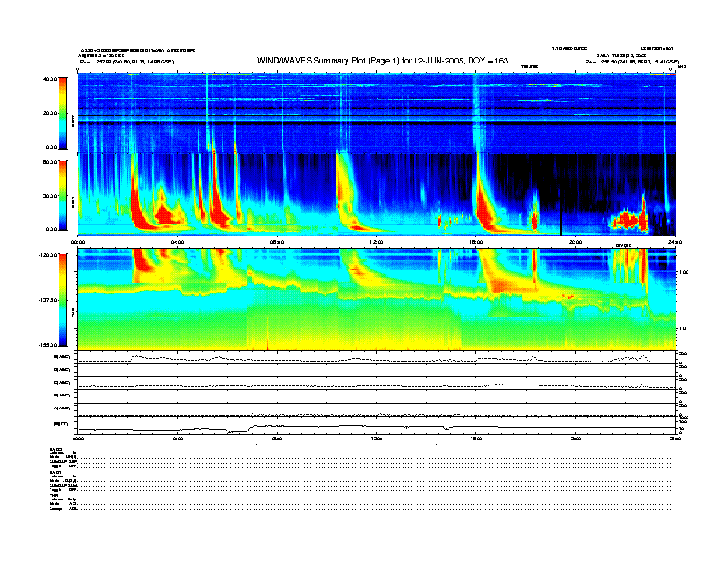The width and height of the screenshot is (728, 563).
Task: Click the -137.50 label on TNR scale
Action: coord(48,300)
